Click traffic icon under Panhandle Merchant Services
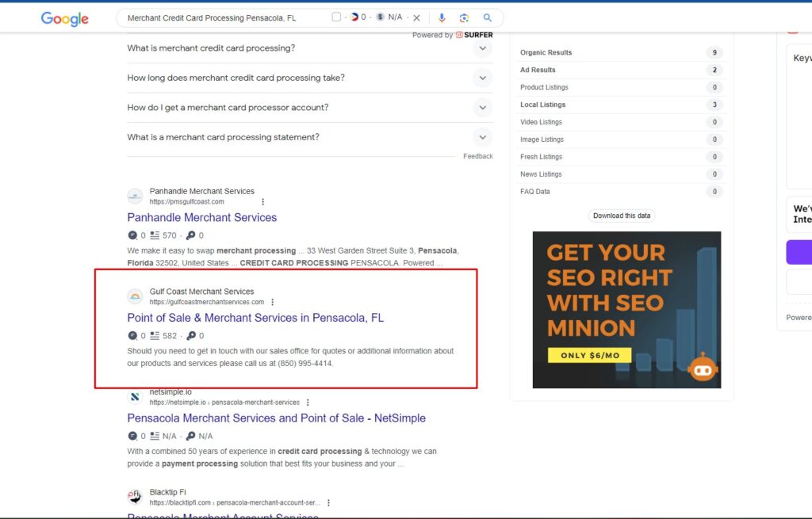 132,235
